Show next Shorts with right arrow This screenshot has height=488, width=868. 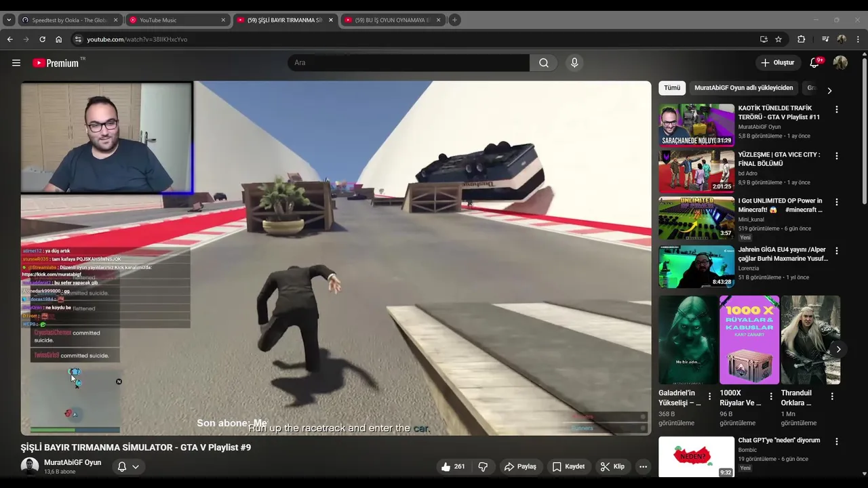[838, 350]
